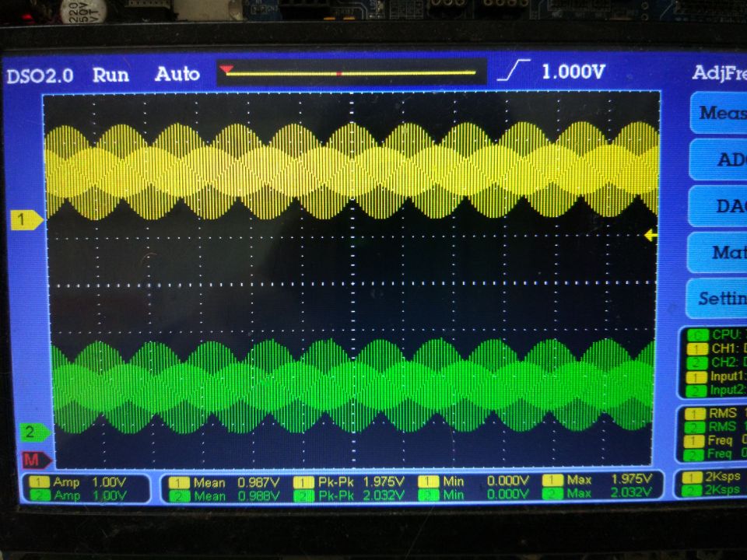Tap the channel 2 Min 0.000V readout
The image size is (747, 560).
click(x=473, y=495)
